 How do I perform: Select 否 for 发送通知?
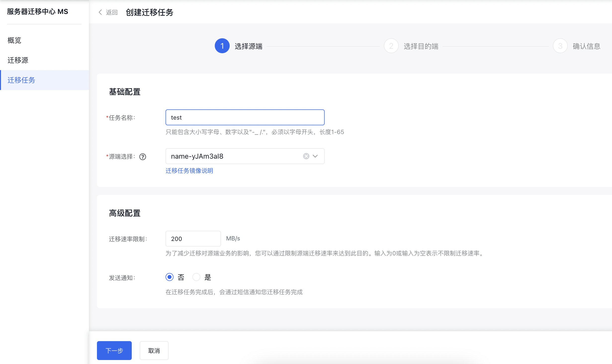[170, 277]
